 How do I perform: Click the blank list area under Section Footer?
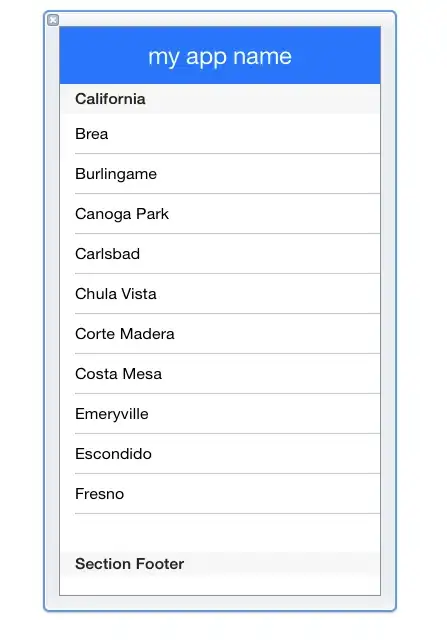coord(220,586)
